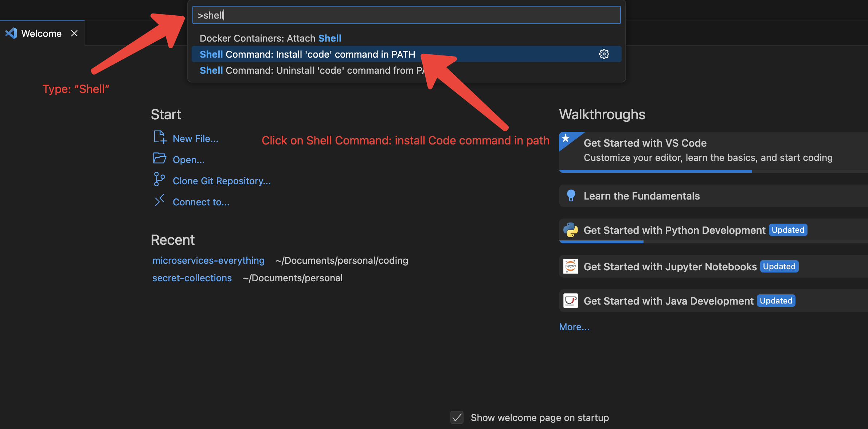The image size is (868, 429).
Task: Click 'Customize your editor, learn the basics' description
Action: (x=708, y=158)
